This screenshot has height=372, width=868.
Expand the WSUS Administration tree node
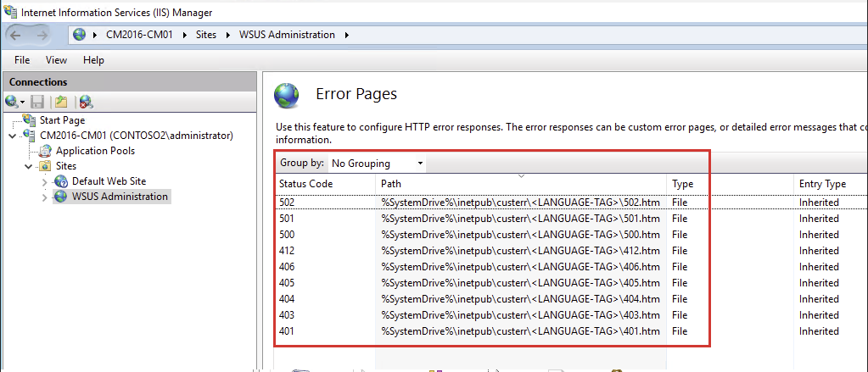[45, 197]
